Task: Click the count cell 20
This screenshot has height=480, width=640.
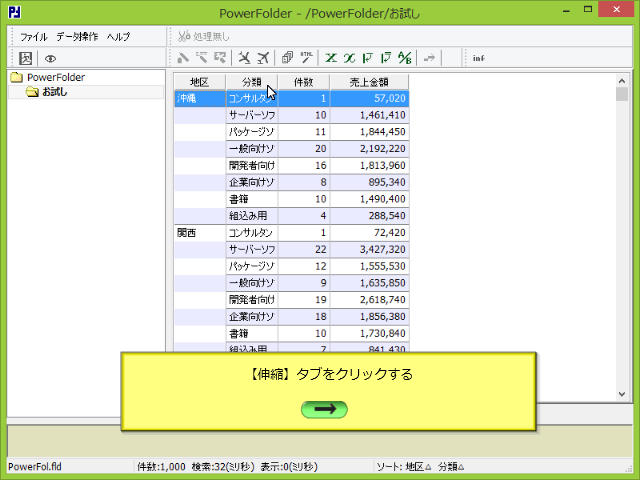Action: 304,149
